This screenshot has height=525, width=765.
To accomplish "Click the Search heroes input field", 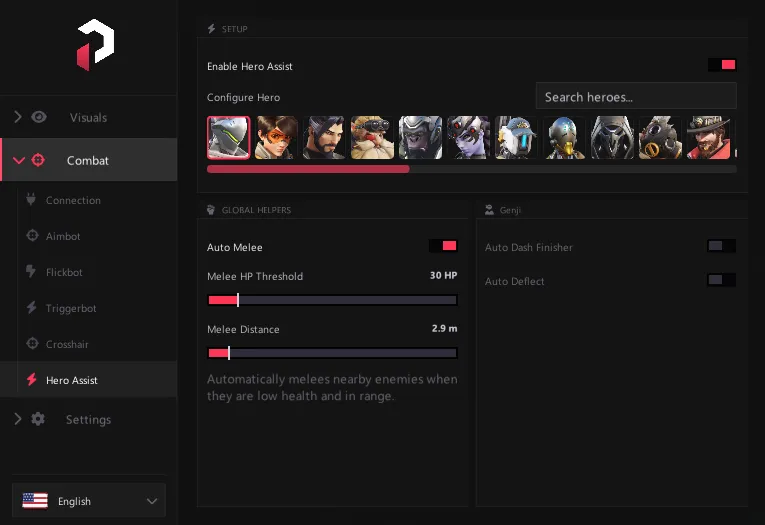I will pos(636,96).
